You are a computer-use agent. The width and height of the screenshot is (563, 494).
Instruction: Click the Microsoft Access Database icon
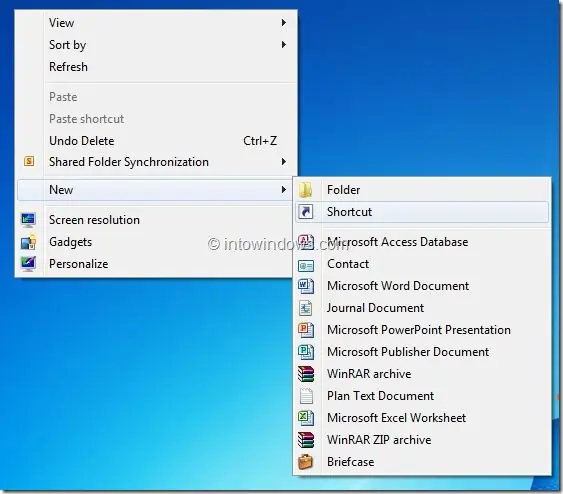[x=306, y=242]
